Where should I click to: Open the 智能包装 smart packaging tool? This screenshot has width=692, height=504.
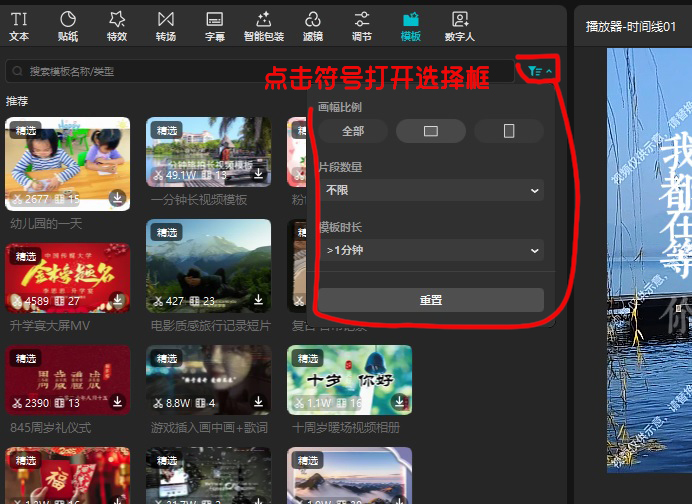pos(263,25)
